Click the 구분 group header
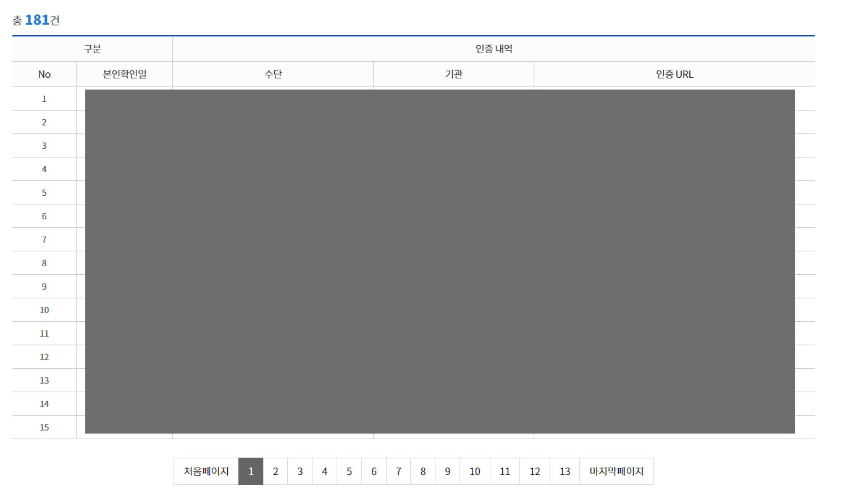The height and width of the screenshot is (504, 843). 93,49
